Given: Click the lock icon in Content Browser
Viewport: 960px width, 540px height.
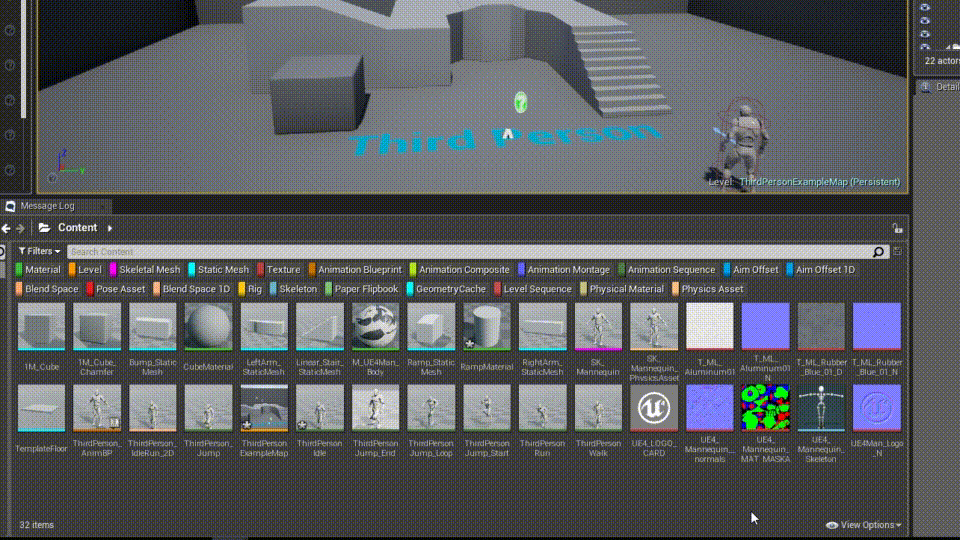Looking at the screenshot, I should [x=897, y=228].
